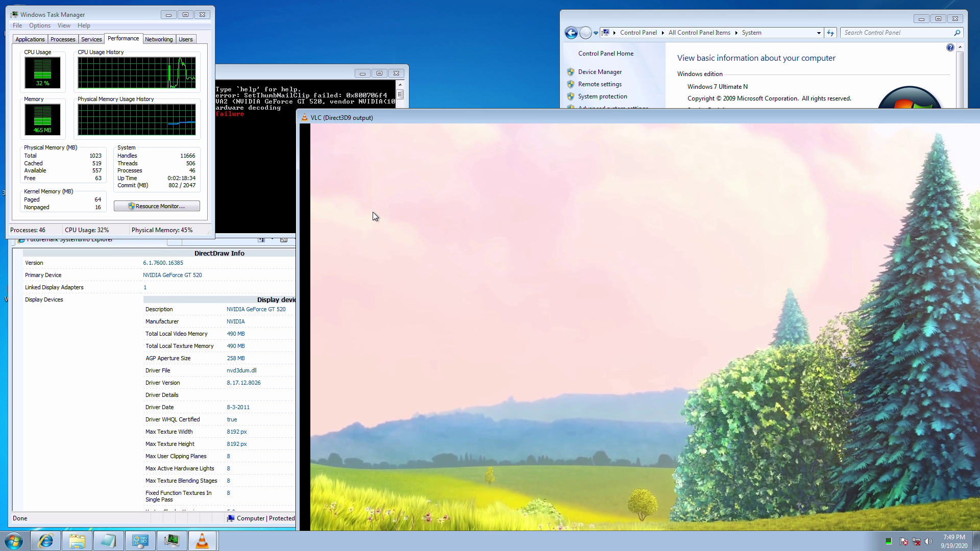
Task: Open System protection link
Action: (602, 96)
